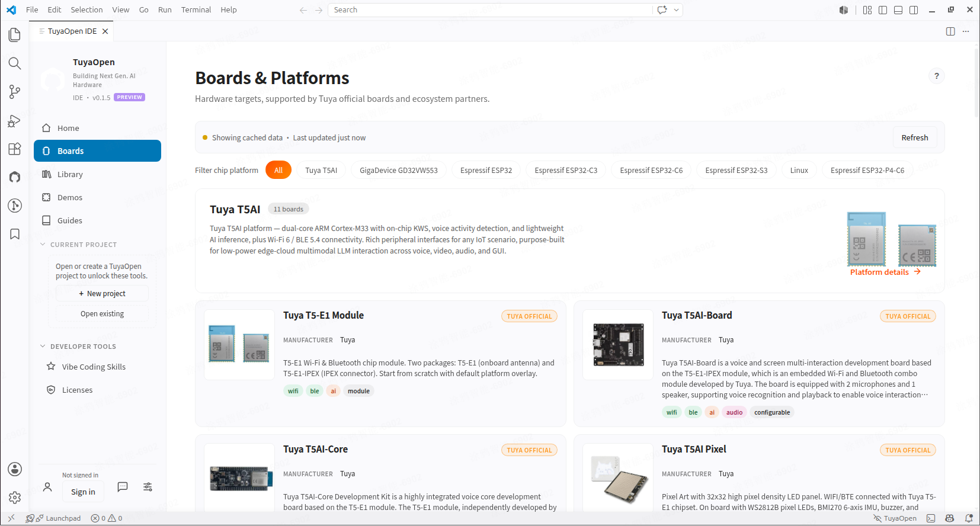The height and width of the screenshot is (526, 980).
Task: Click the navigate back arrow
Action: point(303,10)
